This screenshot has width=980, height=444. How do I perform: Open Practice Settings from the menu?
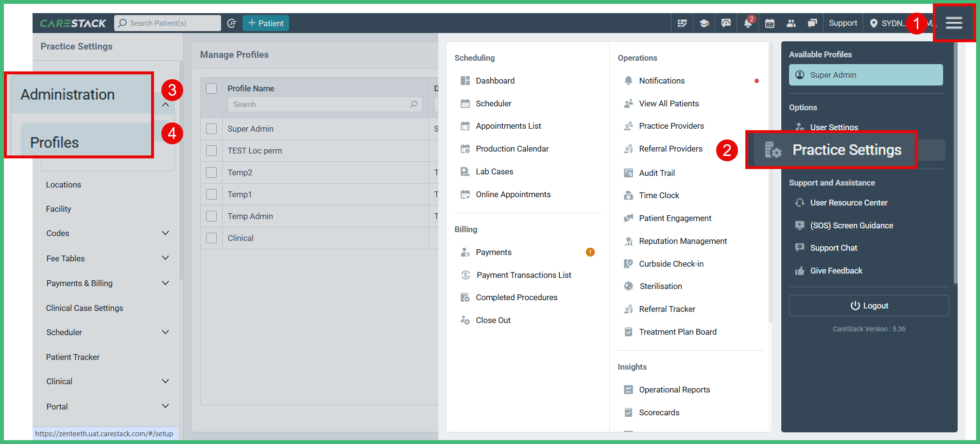point(832,150)
